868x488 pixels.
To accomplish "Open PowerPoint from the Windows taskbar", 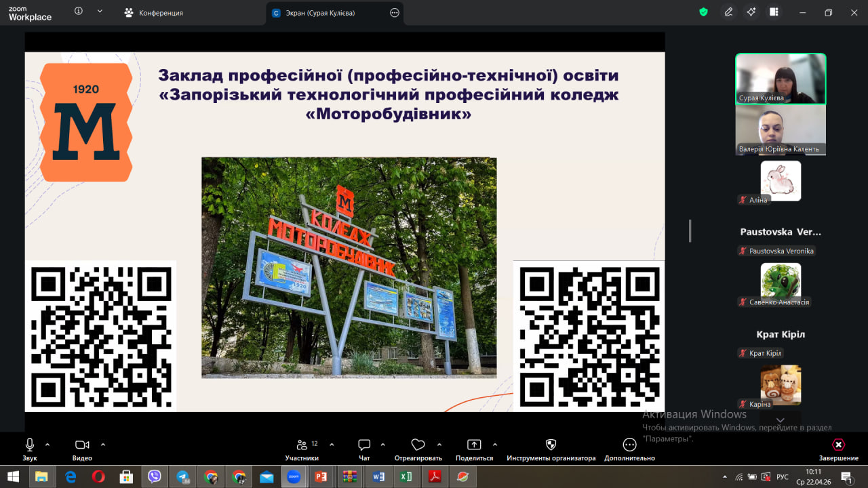I will pyautogui.click(x=321, y=477).
